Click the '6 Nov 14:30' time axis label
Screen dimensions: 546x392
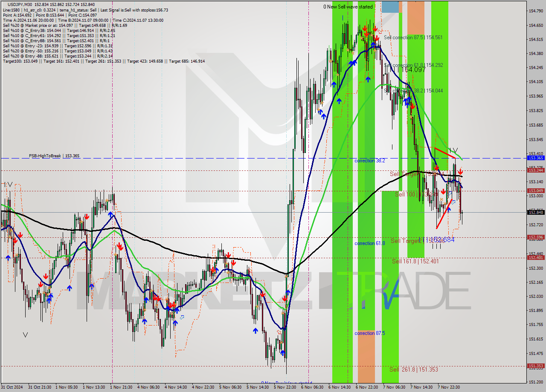tap(340, 387)
